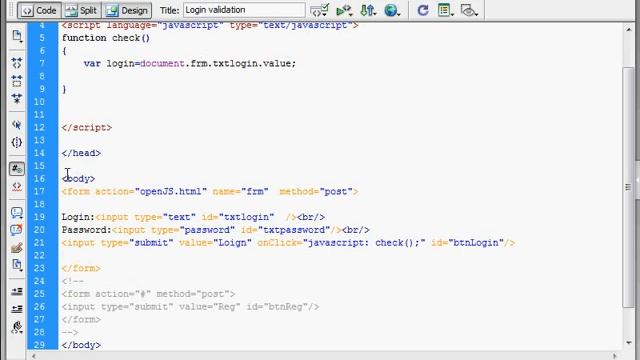
Task: Open the globe Preview in Browser menu
Action: click(392, 10)
